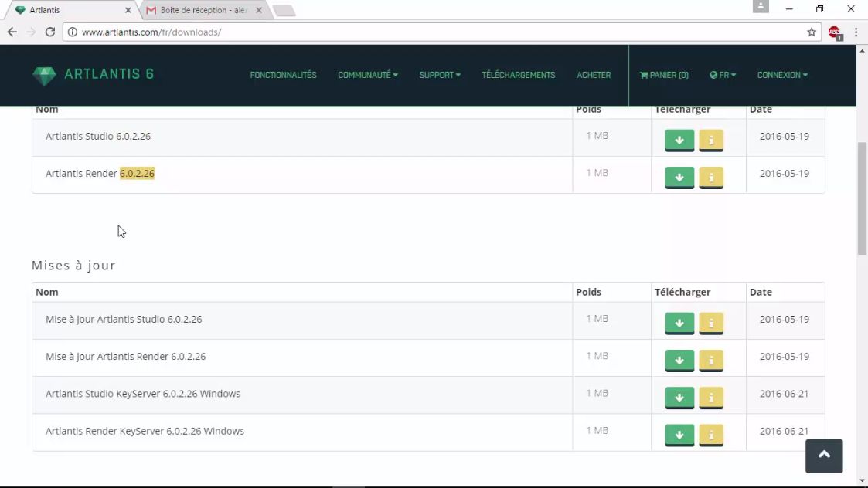
Task: Click 1 MB size of Render KeyServer row
Action: pos(597,430)
